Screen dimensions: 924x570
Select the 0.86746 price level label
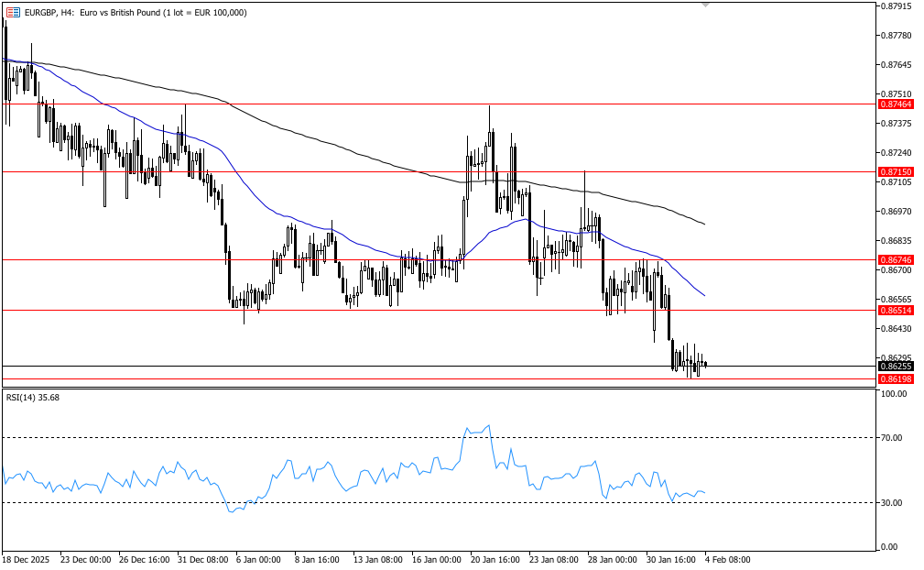coord(895,260)
